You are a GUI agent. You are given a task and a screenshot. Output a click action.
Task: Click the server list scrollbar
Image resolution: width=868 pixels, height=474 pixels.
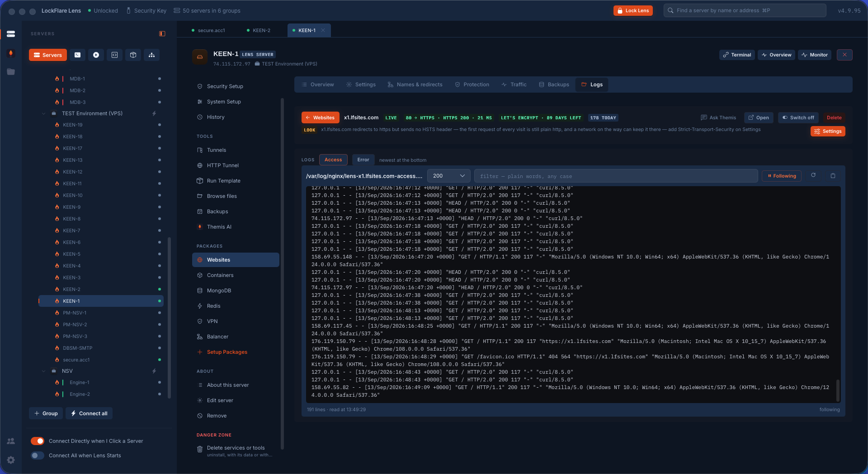[x=170, y=318]
